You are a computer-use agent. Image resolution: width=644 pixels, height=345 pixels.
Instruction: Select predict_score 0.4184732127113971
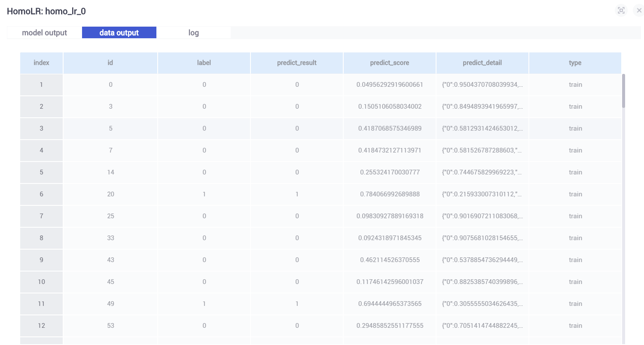point(390,150)
